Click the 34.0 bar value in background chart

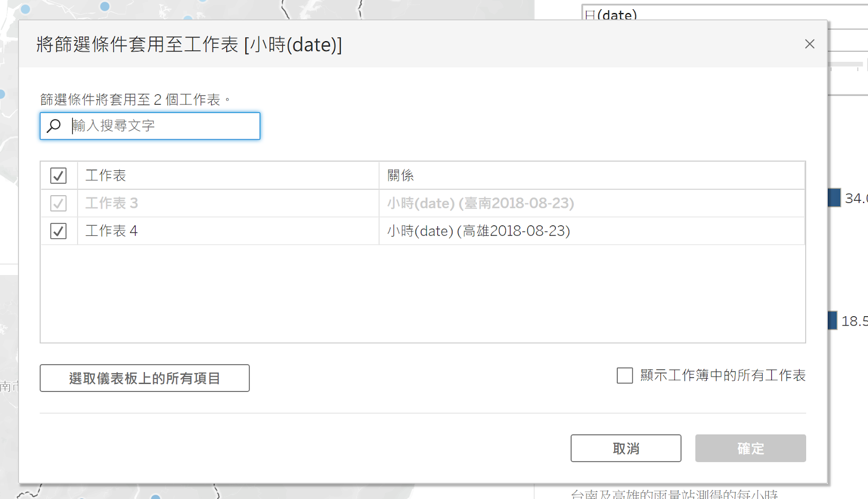(x=856, y=199)
